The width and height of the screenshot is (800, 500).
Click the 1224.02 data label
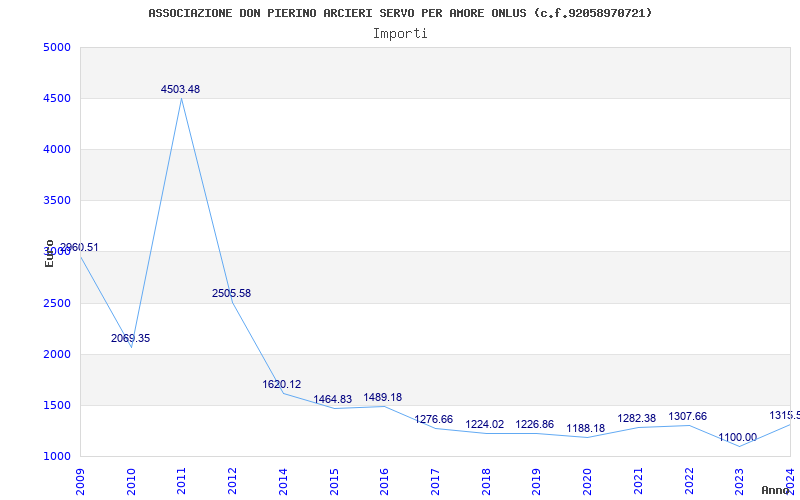tap(485, 425)
